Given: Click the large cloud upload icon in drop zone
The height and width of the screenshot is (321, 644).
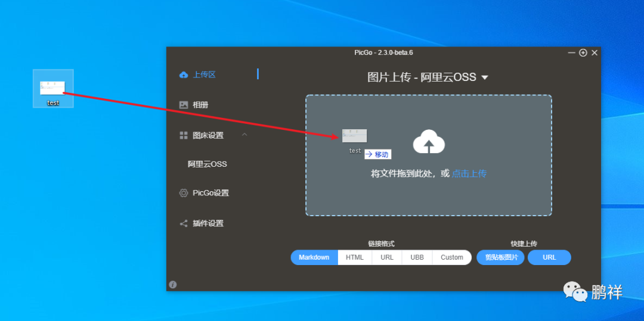Looking at the screenshot, I should tap(429, 142).
